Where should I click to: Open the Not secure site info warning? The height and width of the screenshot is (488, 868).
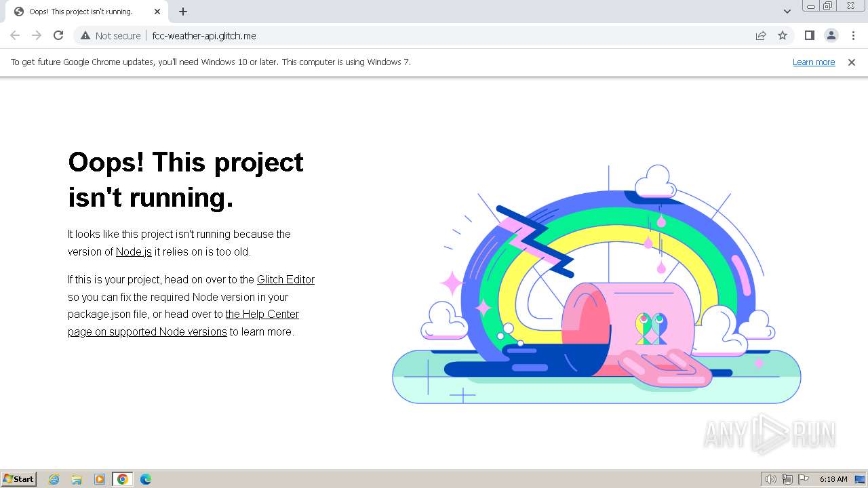(111, 35)
